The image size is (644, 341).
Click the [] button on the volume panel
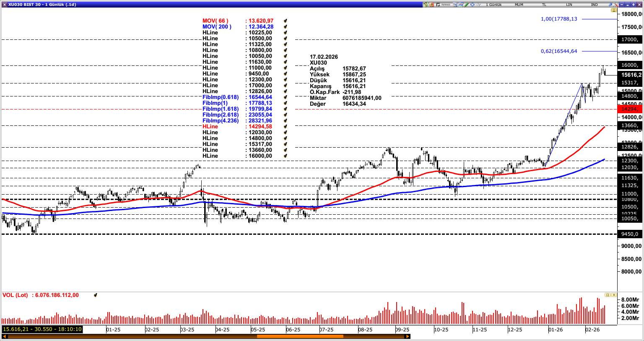pyautogui.click(x=607, y=295)
